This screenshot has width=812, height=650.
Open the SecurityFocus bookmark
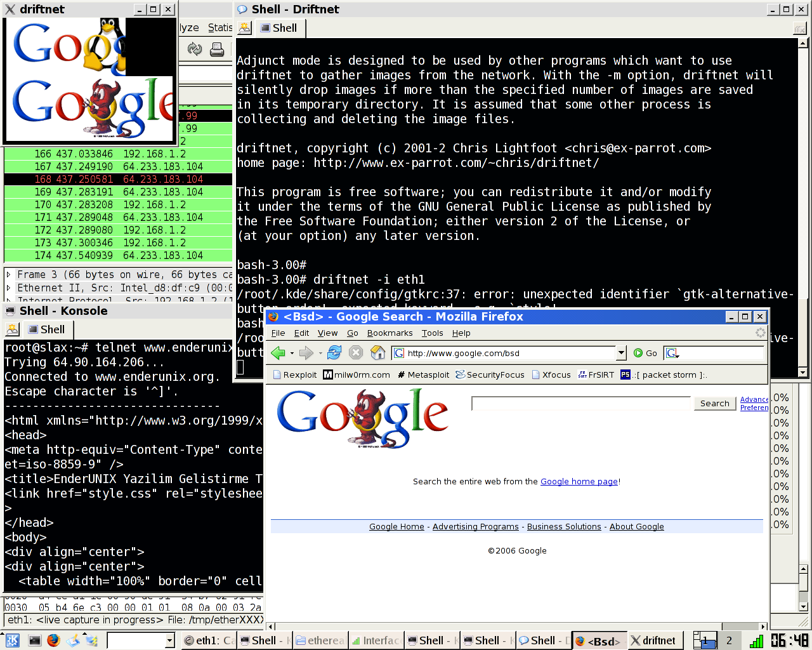490,375
